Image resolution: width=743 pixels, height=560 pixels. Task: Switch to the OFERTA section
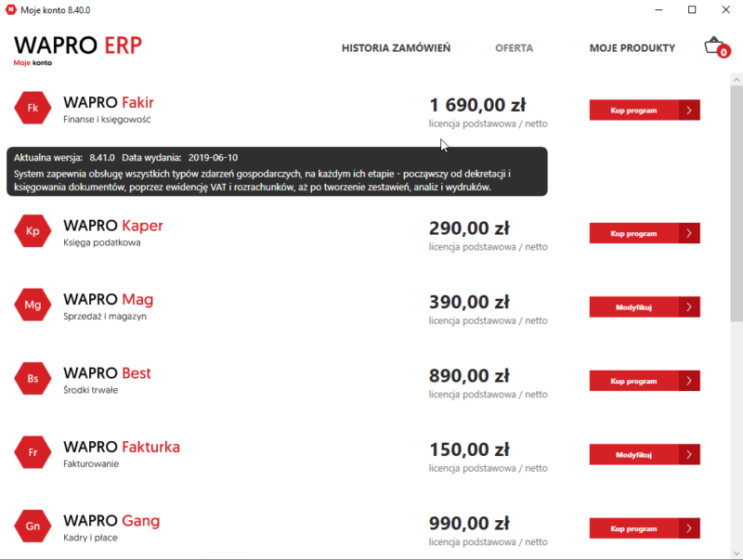click(x=514, y=48)
